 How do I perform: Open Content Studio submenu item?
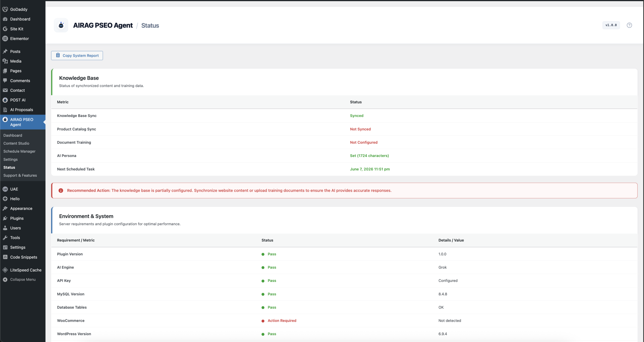(16, 143)
